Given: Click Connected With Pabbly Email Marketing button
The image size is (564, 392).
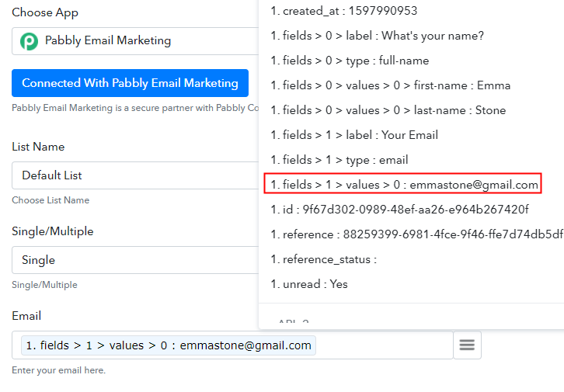Looking at the screenshot, I should point(130,83).
